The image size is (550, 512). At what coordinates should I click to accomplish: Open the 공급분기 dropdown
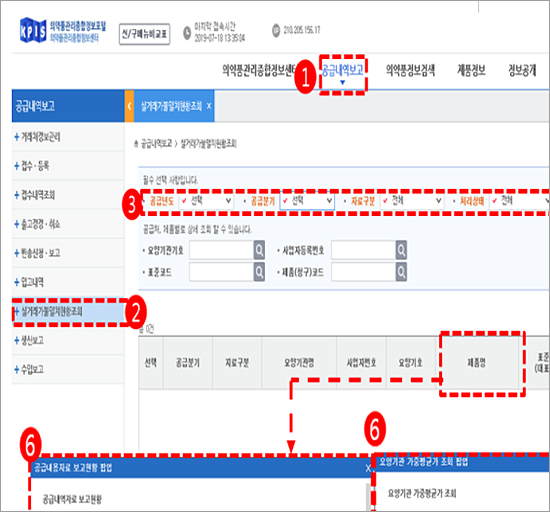coord(307,201)
